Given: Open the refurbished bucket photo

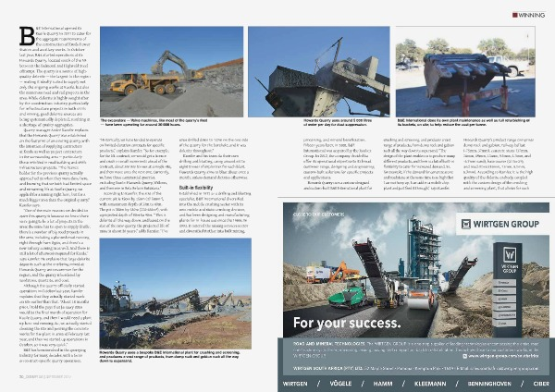Looking at the screenshot, I should [x=465, y=71].
